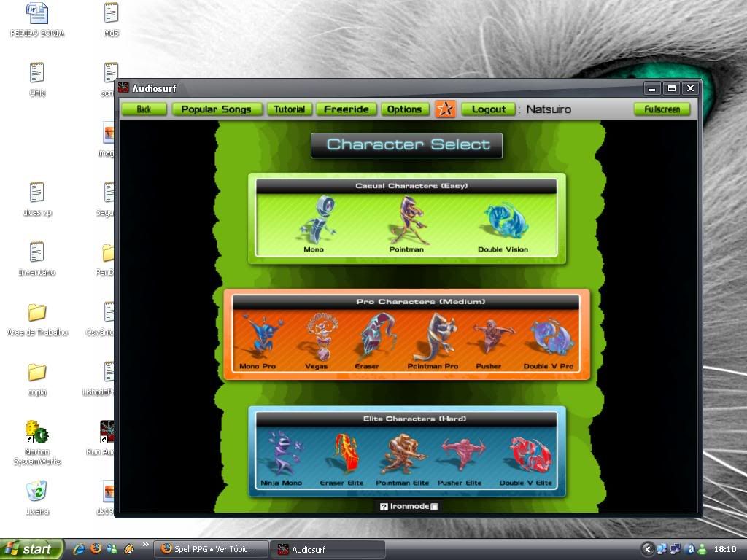Open the dicas xp text file
Viewport: 747px width, 560px height.
pyautogui.click(x=37, y=199)
